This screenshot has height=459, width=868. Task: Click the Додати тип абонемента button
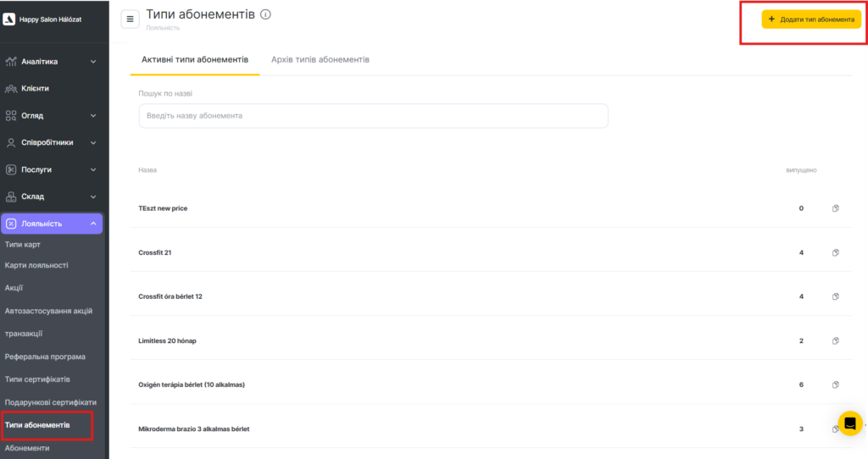811,19
